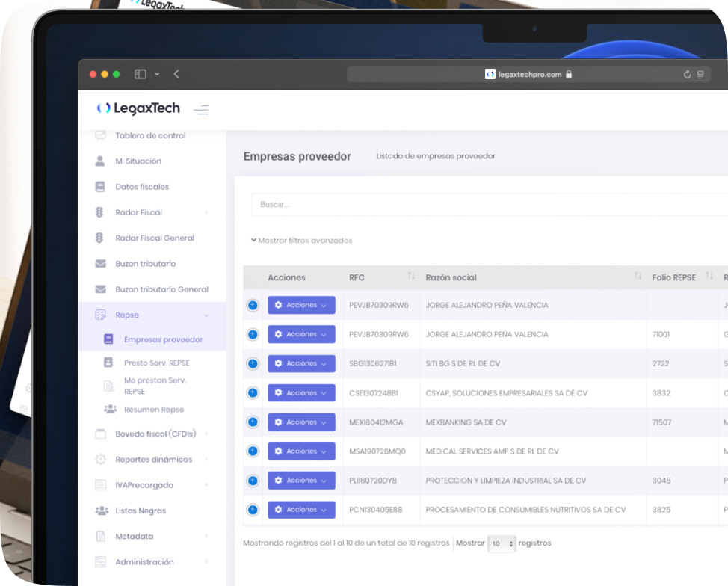Click the browser reload icon
This screenshot has width=728, height=586.
687,75
